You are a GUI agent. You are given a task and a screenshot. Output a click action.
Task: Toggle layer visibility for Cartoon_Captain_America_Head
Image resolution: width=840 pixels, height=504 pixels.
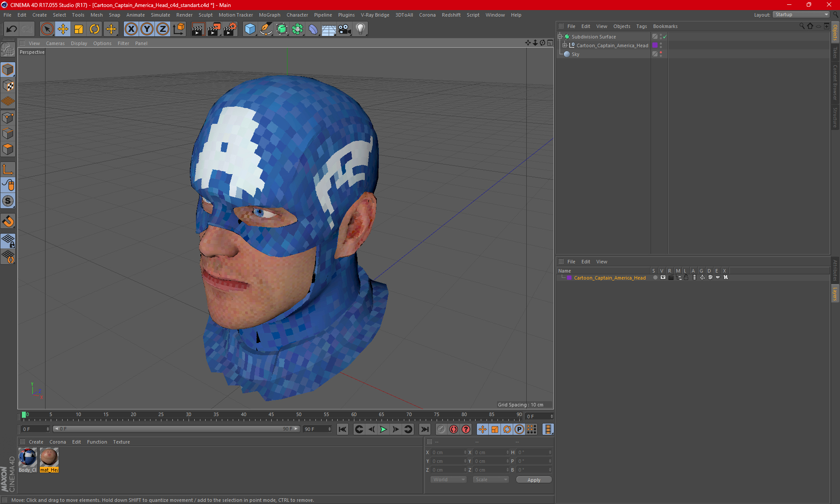pos(663,277)
